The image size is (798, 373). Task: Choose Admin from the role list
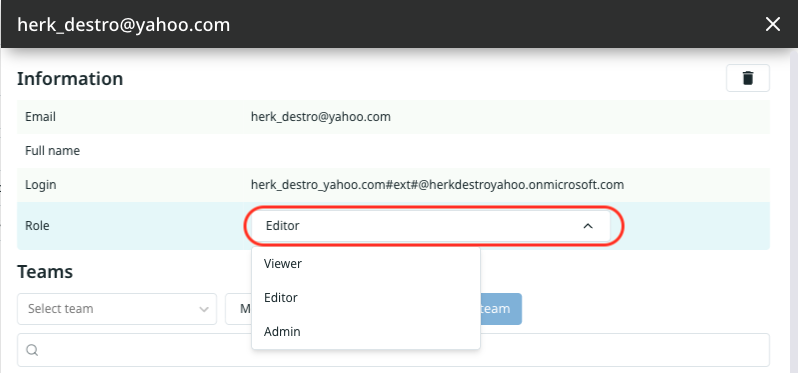point(366,332)
